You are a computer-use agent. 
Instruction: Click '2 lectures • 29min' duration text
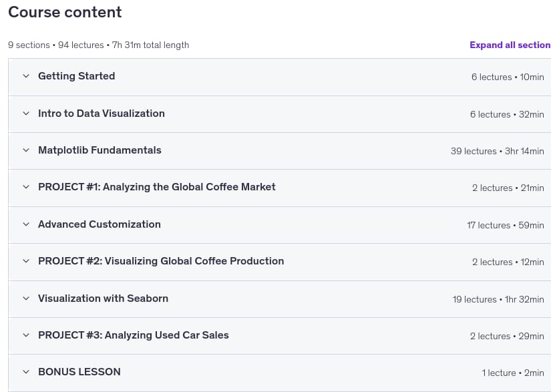point(507,336)
